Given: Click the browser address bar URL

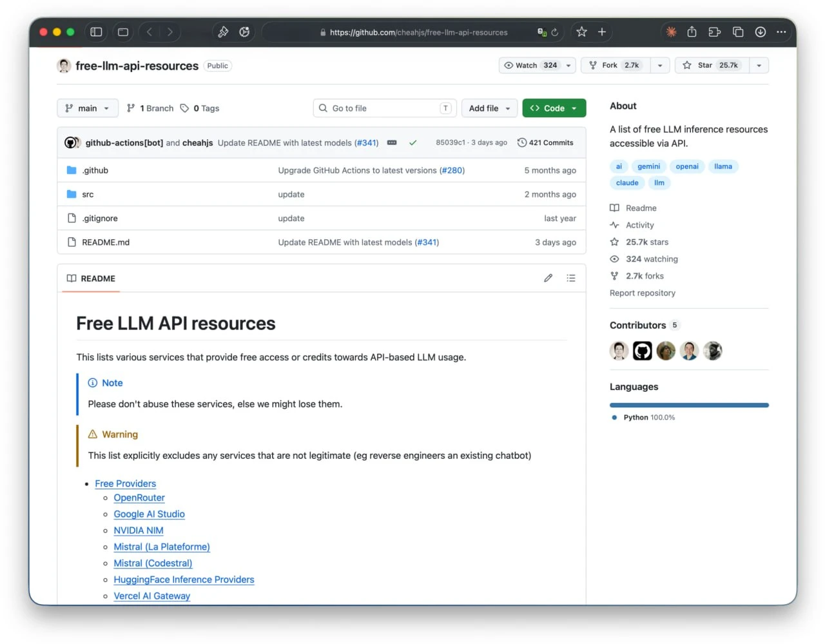Looking at the screenshot, I should [418, 32].
